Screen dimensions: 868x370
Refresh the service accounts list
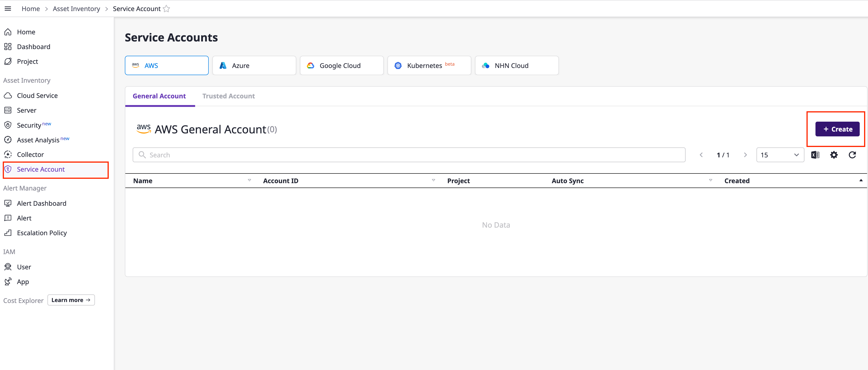[x=852, y=155]
